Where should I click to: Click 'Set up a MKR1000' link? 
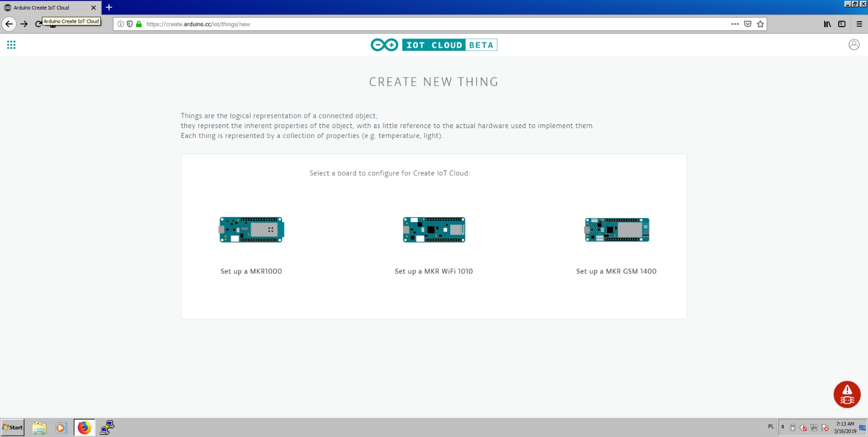pos(251,271)
